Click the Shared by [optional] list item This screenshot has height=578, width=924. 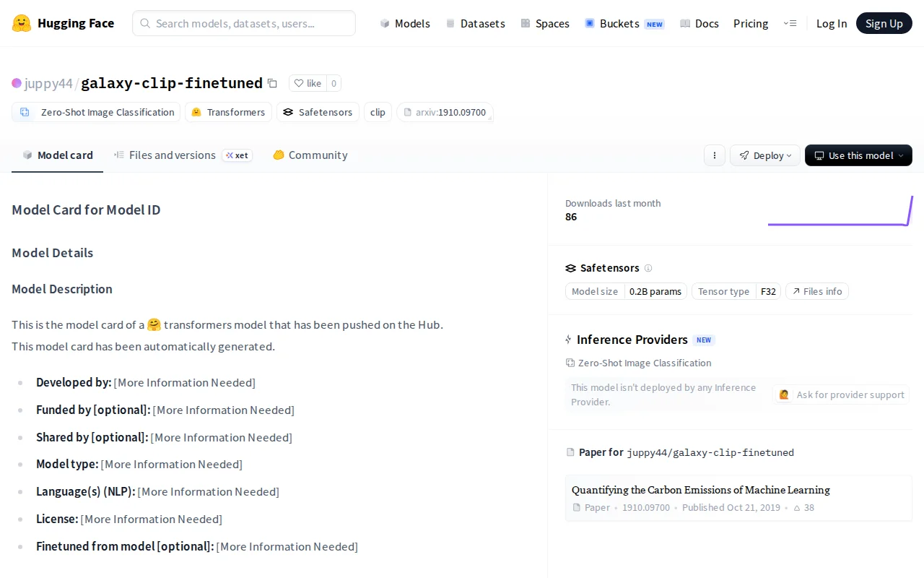[x=164, y=437]
